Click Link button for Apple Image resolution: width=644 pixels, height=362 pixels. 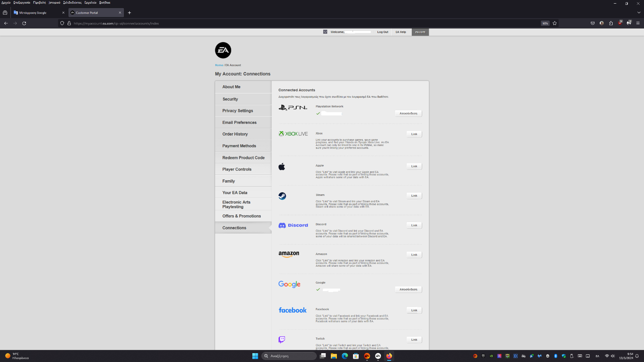click(x=414, y=166)
